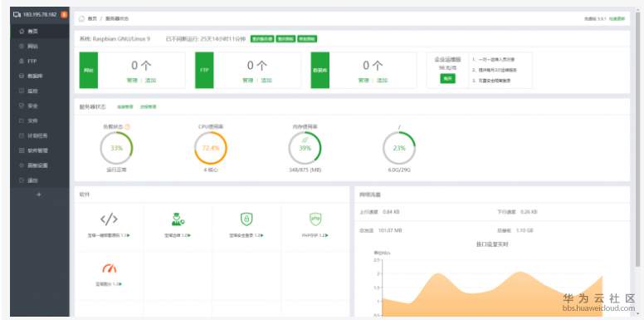Click the plus icon below the sidebar menu
644x320 pixels.
(40, 194)
